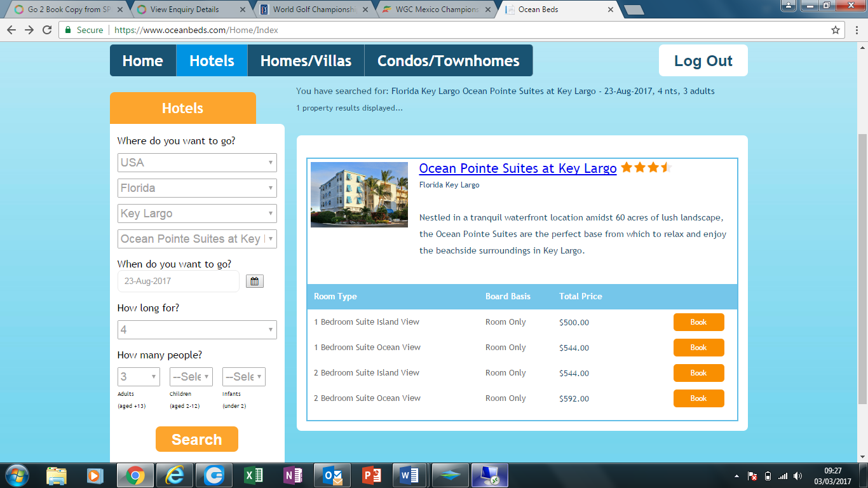The image size is (868, 488).
Task: Expand the Ocean Pointe Suites hotel dropdown
Action: click(x=197, y=239)
